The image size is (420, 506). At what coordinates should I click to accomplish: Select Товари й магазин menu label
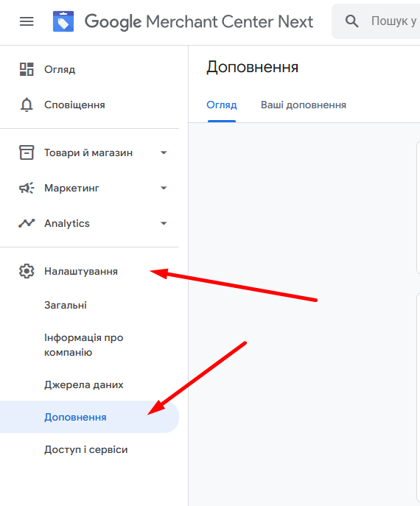point(88,152)
